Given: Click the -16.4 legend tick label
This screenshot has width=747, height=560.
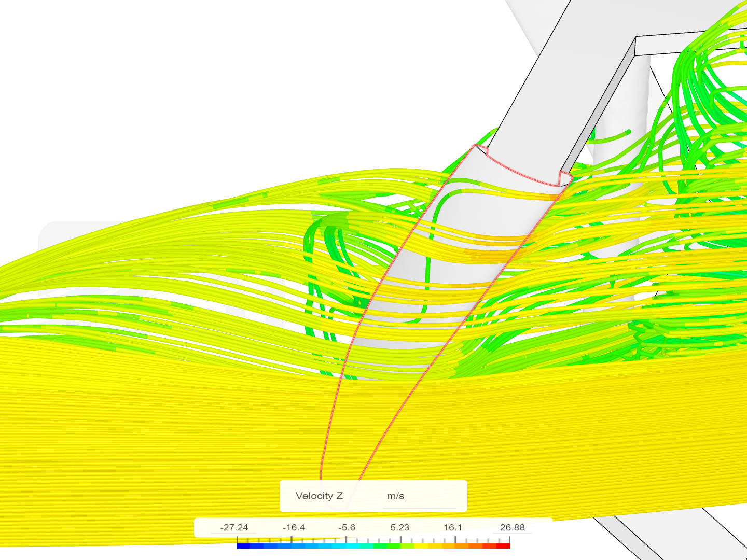Looking at the screenshot, I should click(294, 527).
